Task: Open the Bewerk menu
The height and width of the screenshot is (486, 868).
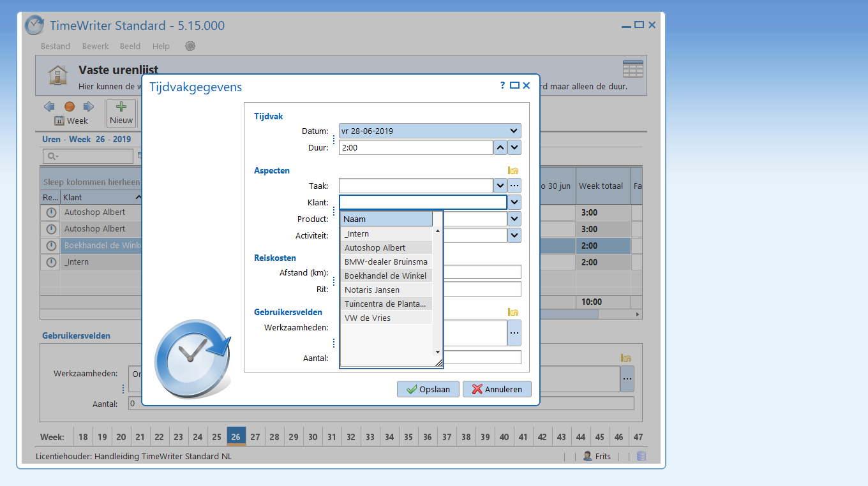Action: pos(96,46)
